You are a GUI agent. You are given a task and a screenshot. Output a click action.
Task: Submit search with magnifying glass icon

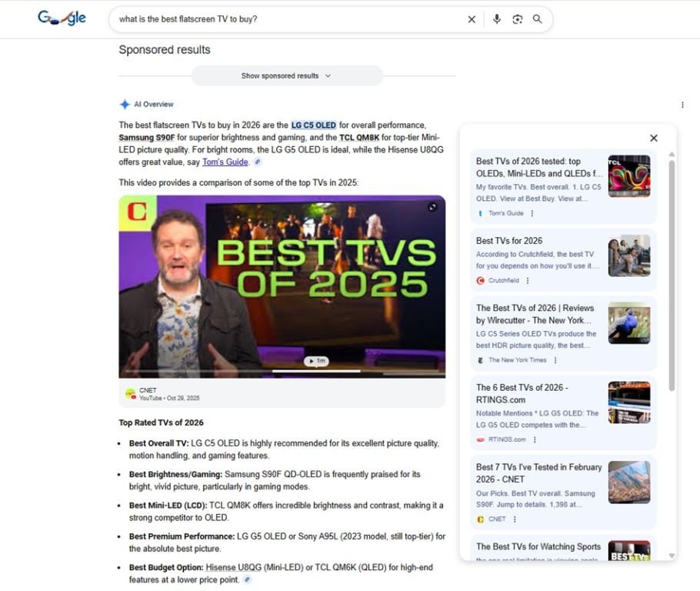coord(538,19)
